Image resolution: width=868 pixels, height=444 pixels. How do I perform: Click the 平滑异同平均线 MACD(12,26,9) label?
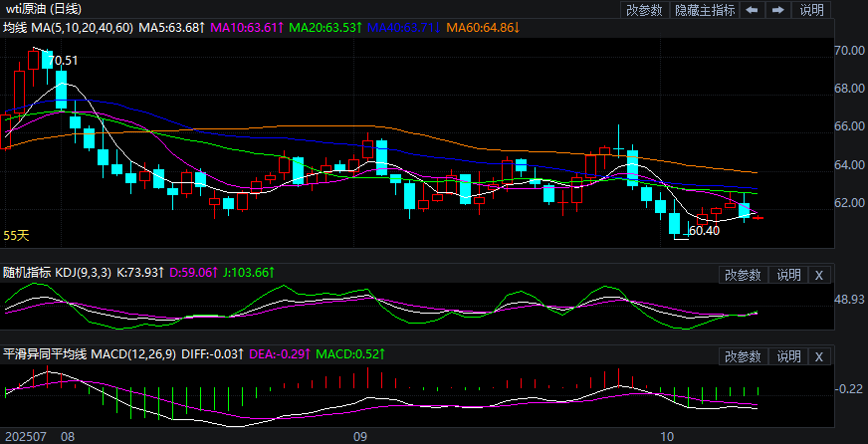click(89, 353)
